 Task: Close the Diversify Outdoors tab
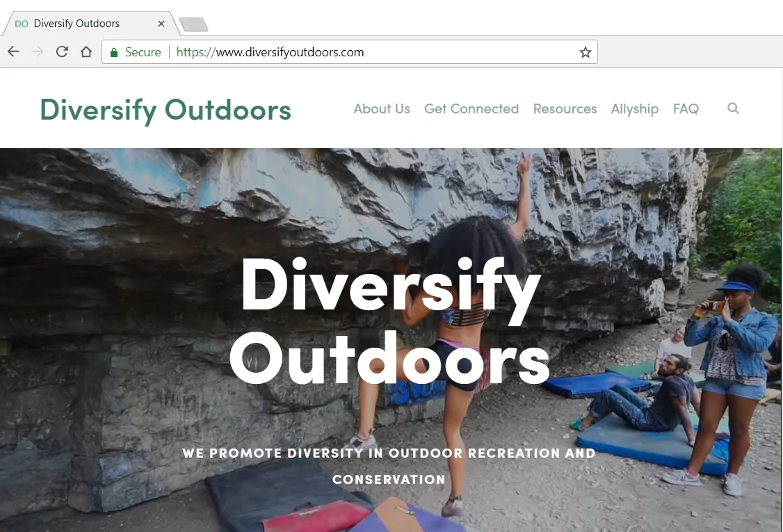[x=161, y=24]
